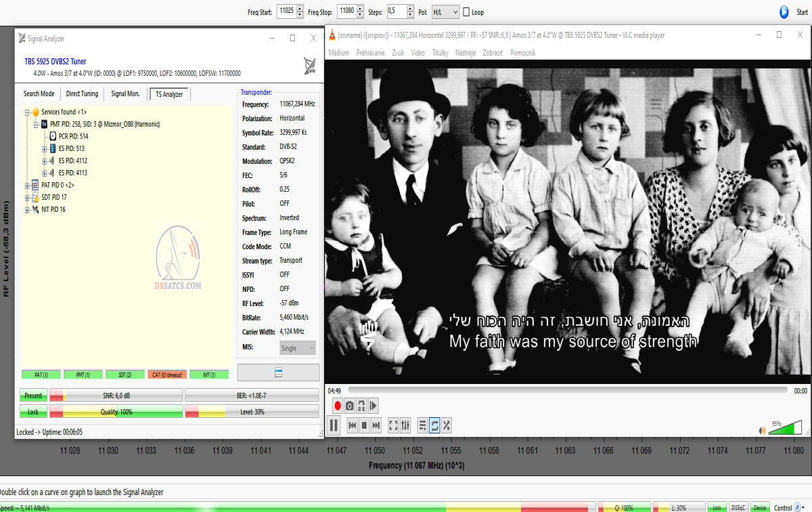Toggle the playlist loop repeat button

(x=434, y=425)
